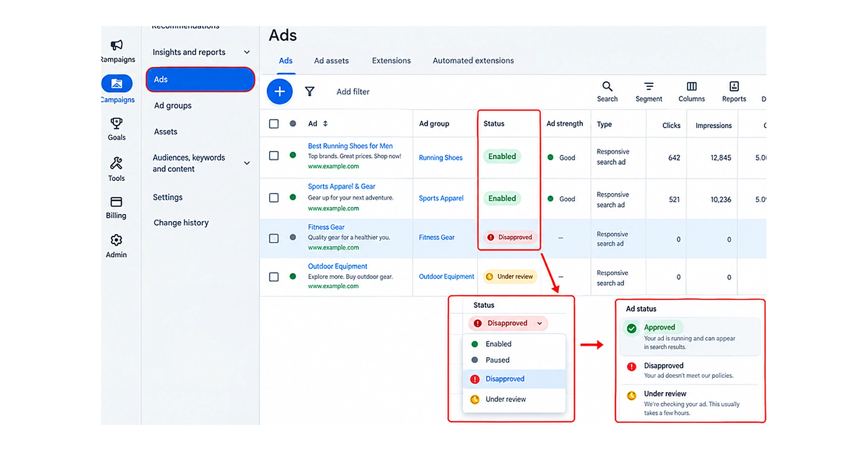Open Settings in side menu
This screenshot has width=868, height=451.
pos(168,197)
